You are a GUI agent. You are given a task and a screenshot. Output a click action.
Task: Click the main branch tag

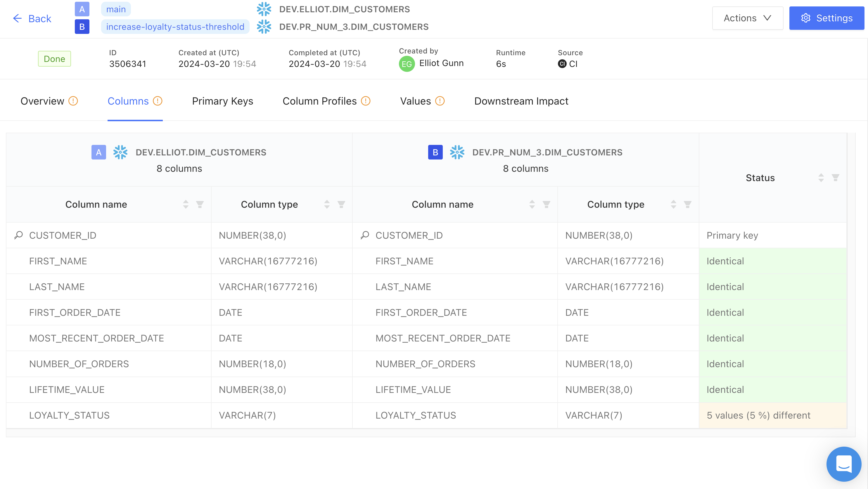click(116, 9)
